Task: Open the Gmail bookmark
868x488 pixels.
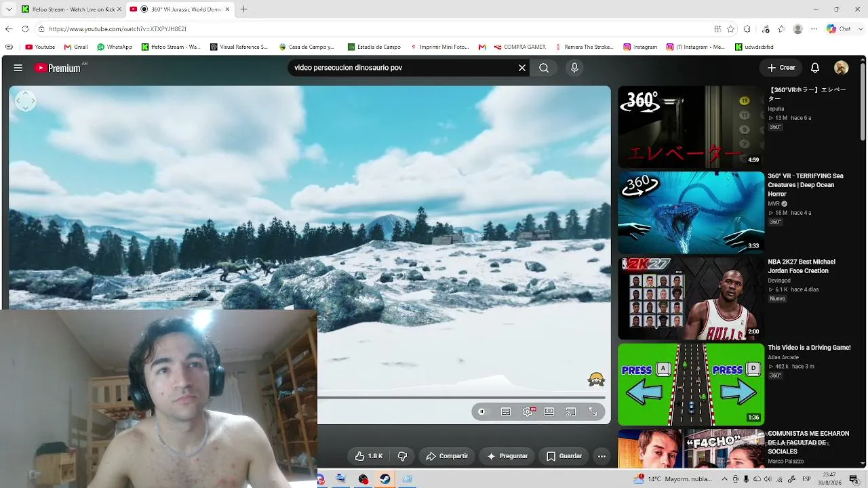Action: point(76,47)
